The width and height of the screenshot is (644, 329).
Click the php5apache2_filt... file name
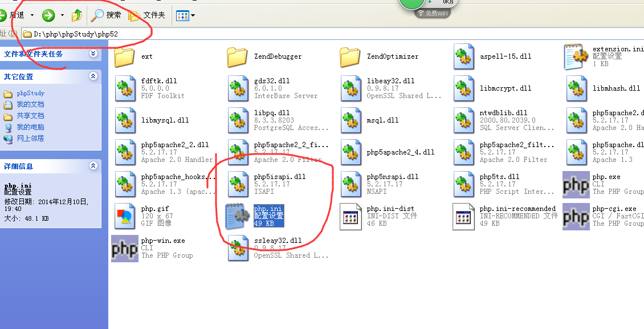click(x=517, y=145)
